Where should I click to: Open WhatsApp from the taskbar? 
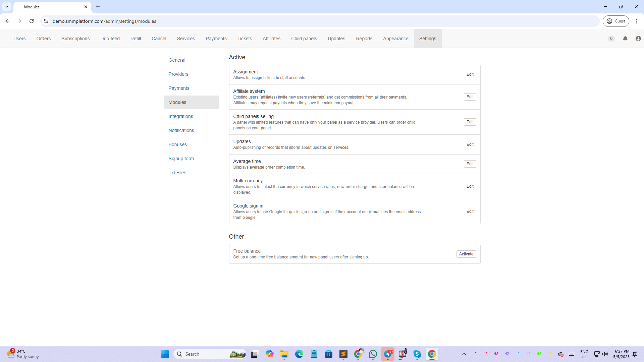click(x=373, y=354)
